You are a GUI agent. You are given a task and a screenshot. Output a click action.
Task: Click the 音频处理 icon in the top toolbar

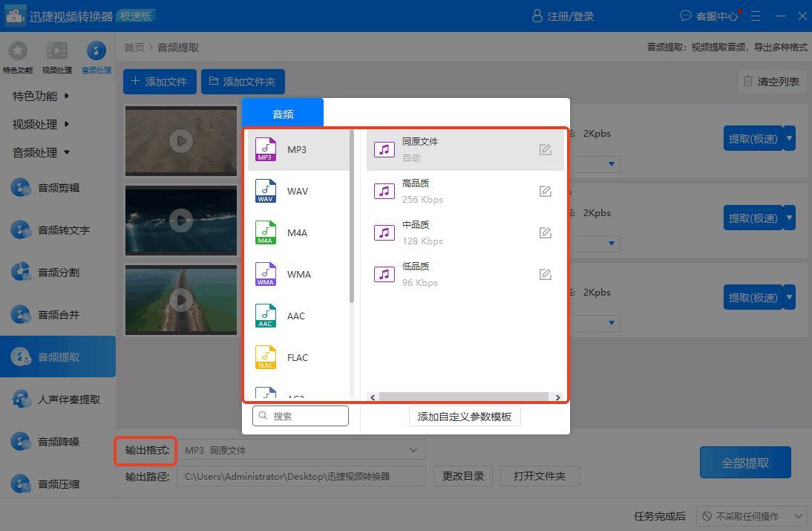click(x=96, y=51)
